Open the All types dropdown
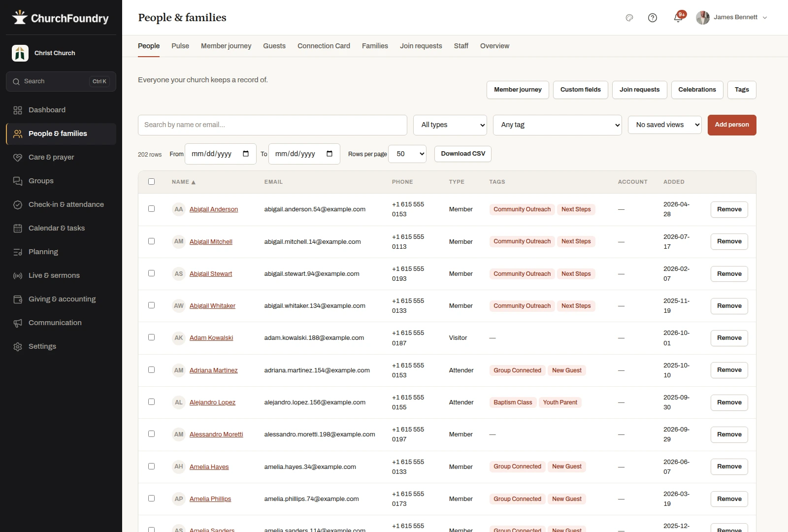Viewport: 788px width, 532px height. [x=450, y=125]
